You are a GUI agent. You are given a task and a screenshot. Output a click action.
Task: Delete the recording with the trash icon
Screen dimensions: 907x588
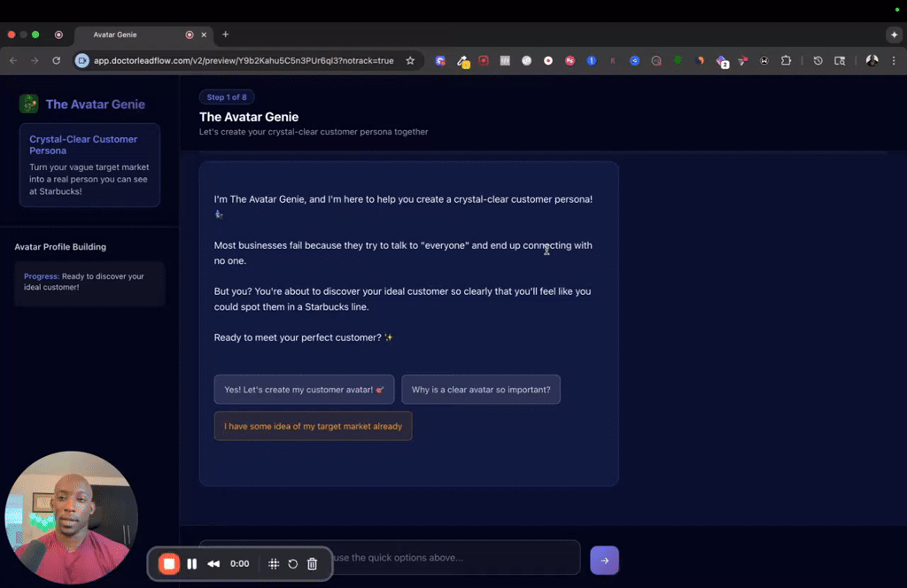[x=312, y=563]
